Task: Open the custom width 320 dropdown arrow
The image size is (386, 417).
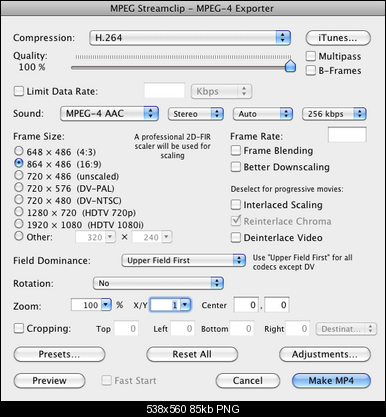Action: 110,237
